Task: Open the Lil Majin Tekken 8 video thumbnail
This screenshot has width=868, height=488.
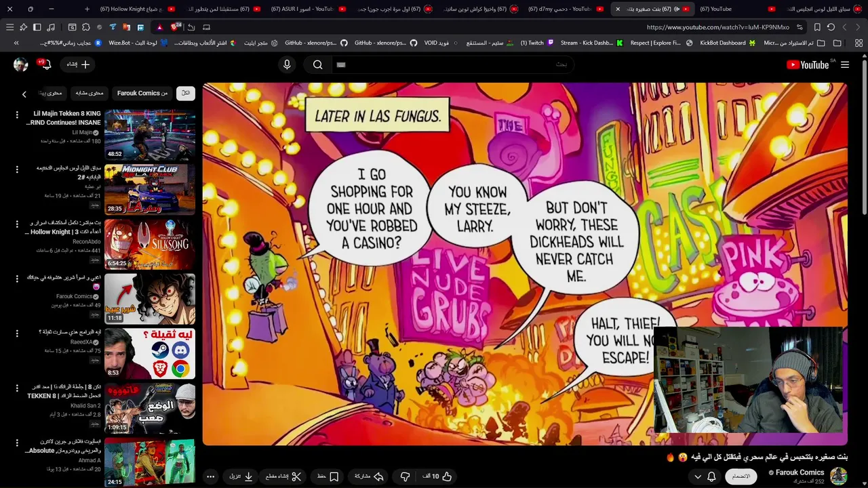Action: tap(150, 134)
